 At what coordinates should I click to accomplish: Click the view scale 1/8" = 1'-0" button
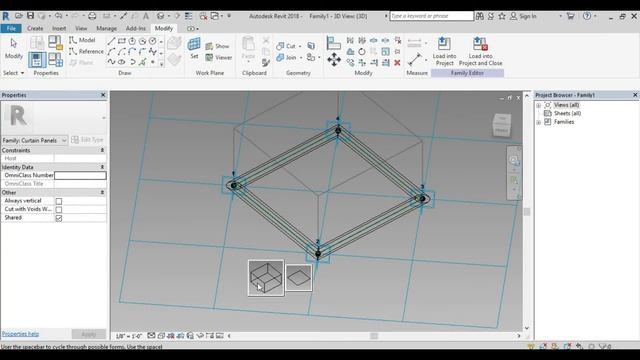129,336
